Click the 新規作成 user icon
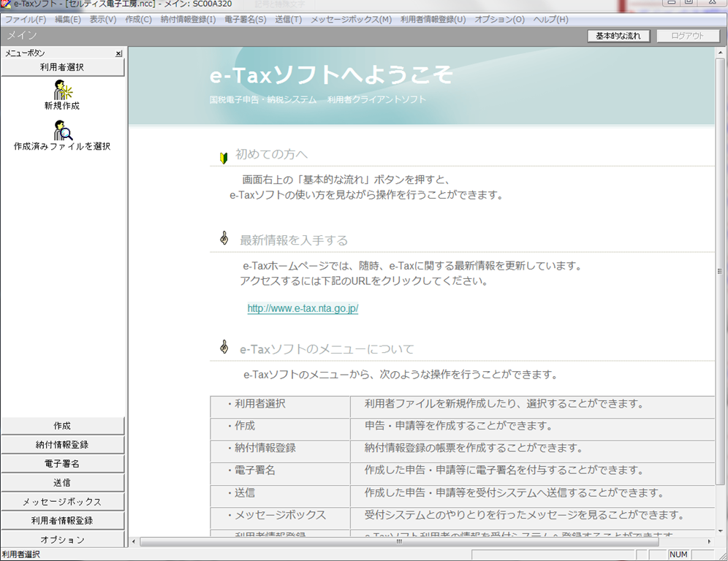 point(63,90)
